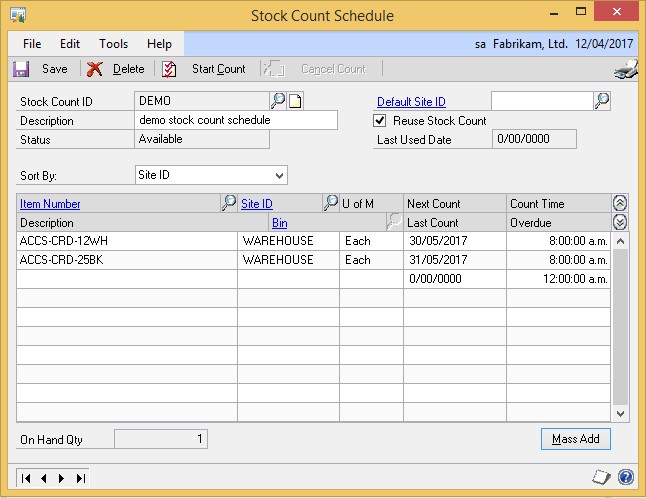Click the grid scrollbar down arrow
The height and width of the screenshot is (498, 646).
tap(620, 413)
